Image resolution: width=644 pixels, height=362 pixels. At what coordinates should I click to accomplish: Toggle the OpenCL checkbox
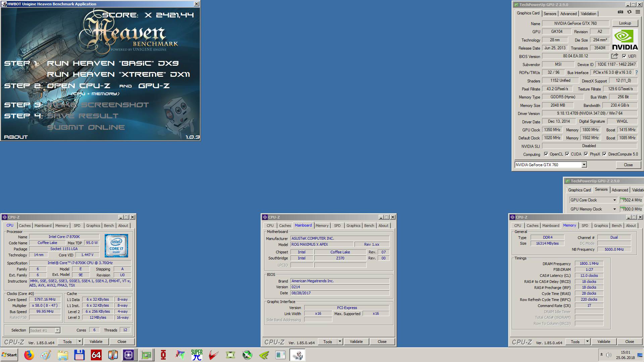point(546,154)
